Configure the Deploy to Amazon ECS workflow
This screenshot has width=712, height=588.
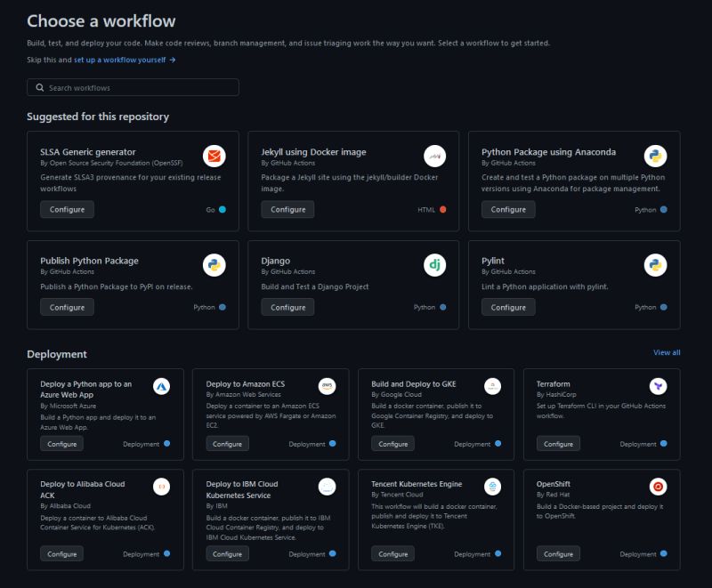point(226,443)
